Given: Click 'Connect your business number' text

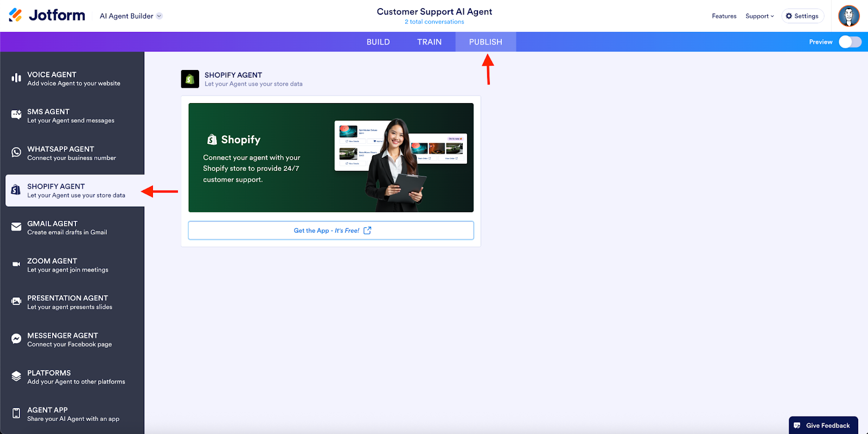Looking at the screenshot, I should tap(72, 158).
